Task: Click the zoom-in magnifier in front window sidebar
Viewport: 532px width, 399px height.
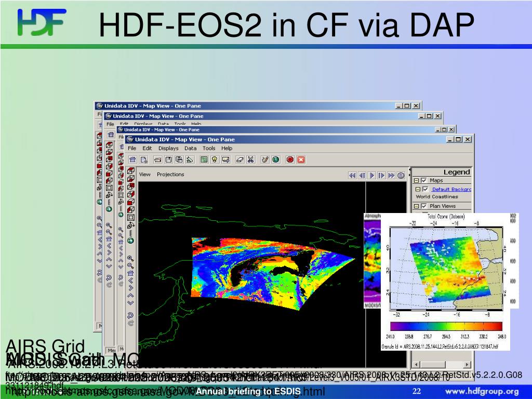Action: [x=130, y=259]
